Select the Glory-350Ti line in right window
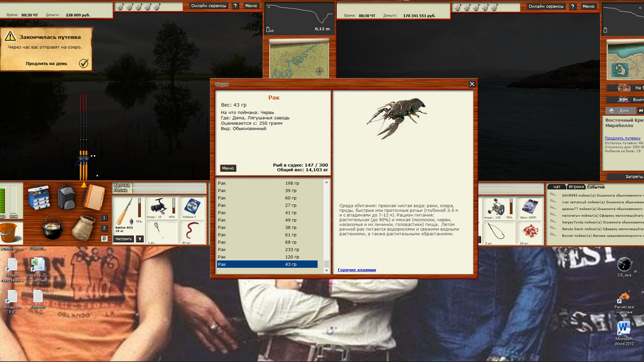The width and height of the screenshot is (644, 362). pos(529,208)
